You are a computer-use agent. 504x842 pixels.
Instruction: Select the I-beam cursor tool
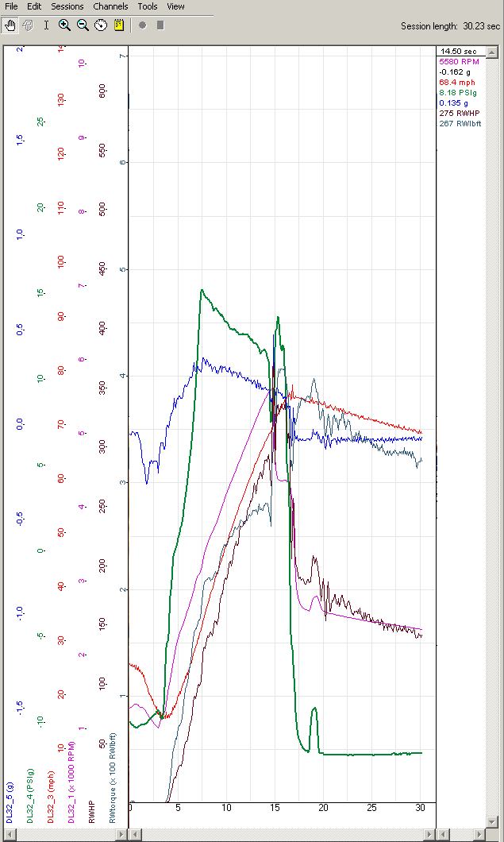coord(46,25)
